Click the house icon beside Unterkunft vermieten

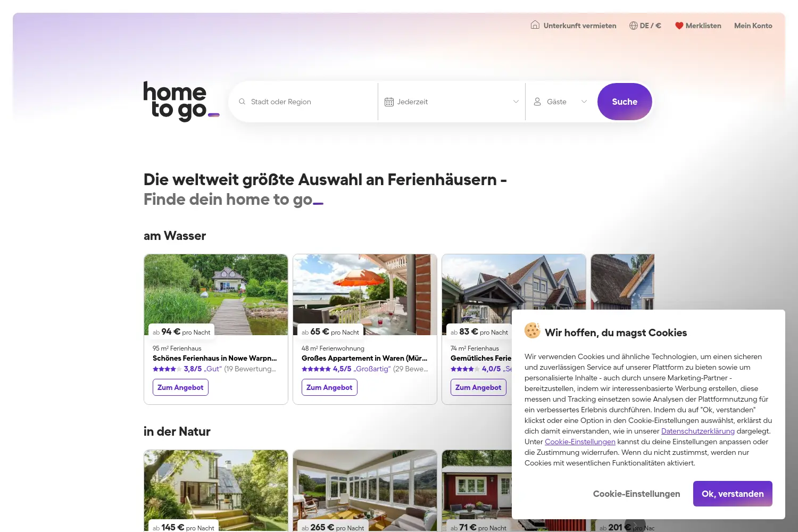(x=535, y=25)
